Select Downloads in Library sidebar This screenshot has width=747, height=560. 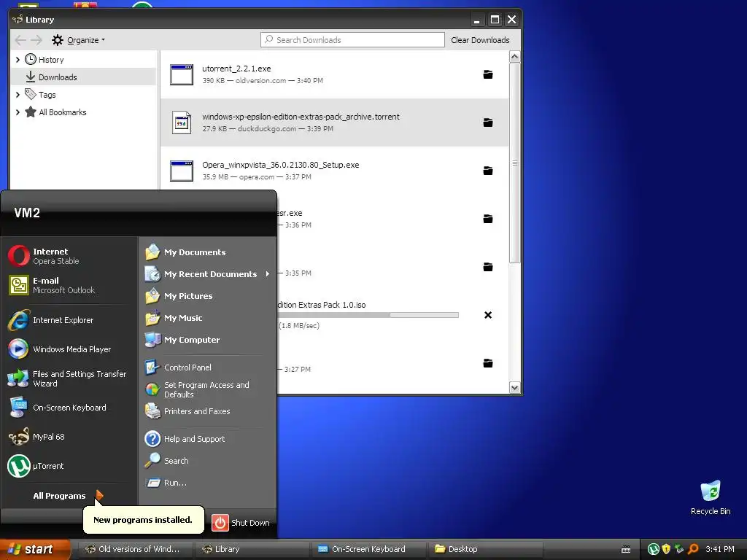[83, 77]
